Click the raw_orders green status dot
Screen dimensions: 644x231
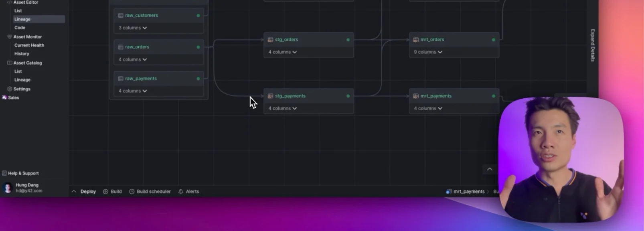(198, 47)
